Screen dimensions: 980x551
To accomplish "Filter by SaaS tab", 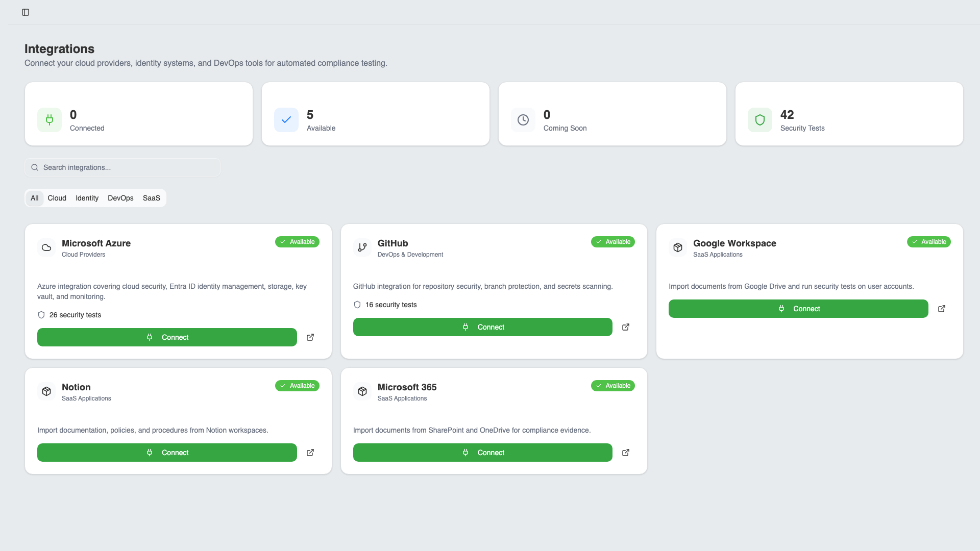I will [x=152, y=198].
